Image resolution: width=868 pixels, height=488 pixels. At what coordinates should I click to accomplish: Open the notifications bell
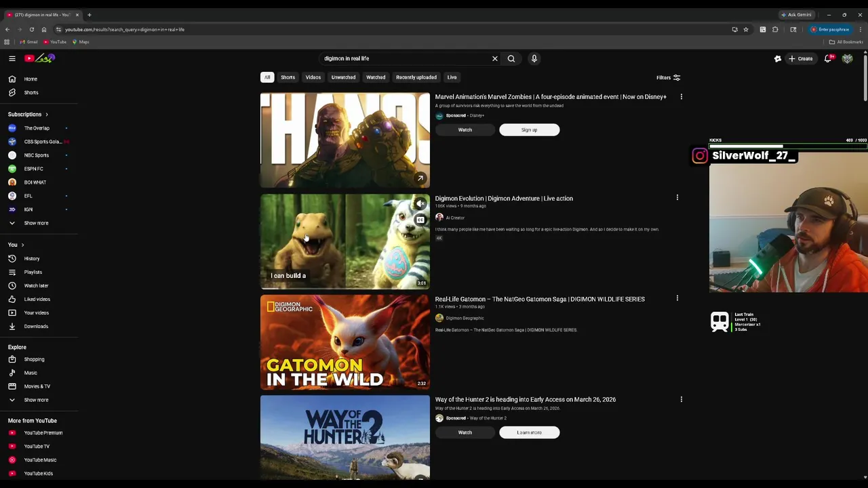click(x=828, y=59)
